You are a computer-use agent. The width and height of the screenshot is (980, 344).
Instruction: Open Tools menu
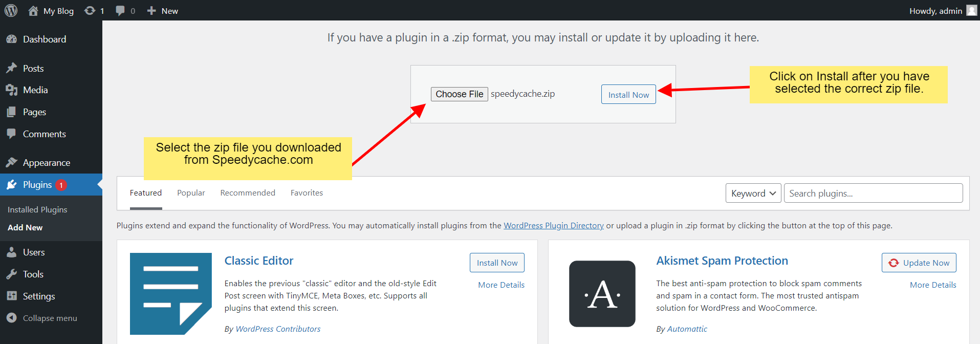[x=51, y=274]
